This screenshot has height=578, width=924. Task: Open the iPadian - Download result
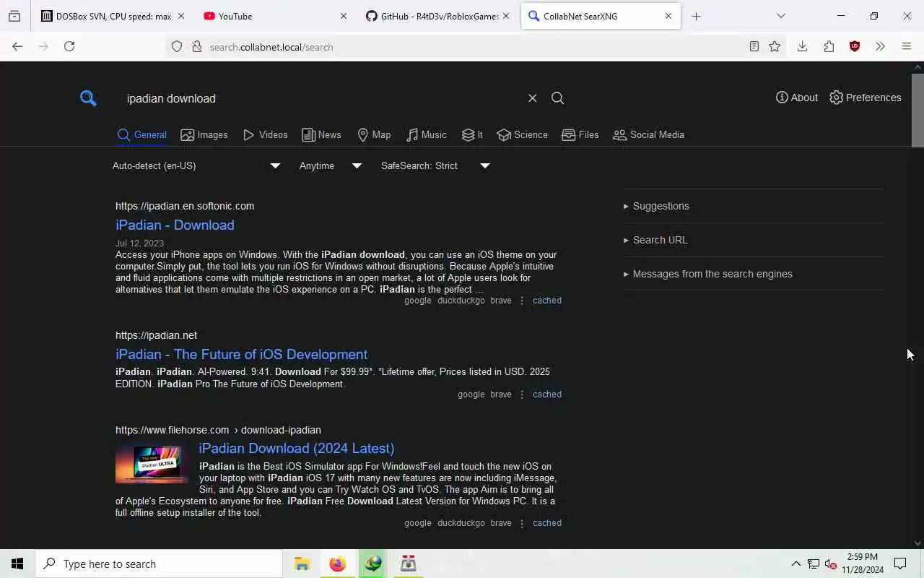coord(175,225)
